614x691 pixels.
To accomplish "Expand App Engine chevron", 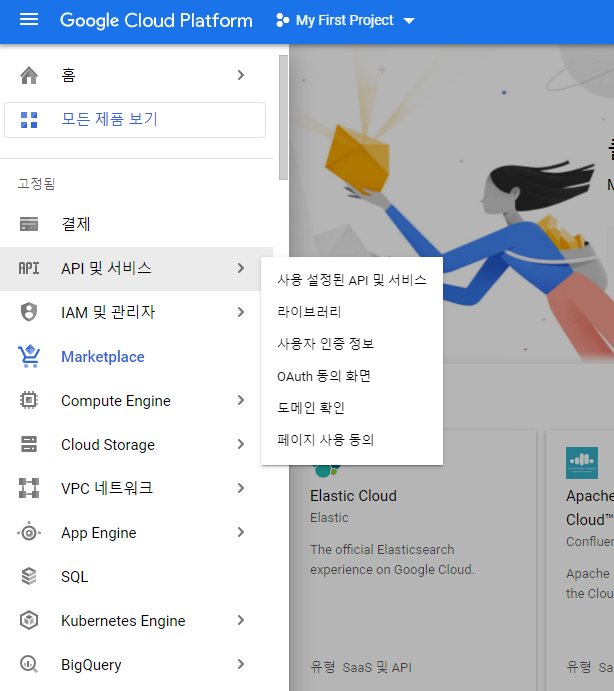I will pos(241,532).
